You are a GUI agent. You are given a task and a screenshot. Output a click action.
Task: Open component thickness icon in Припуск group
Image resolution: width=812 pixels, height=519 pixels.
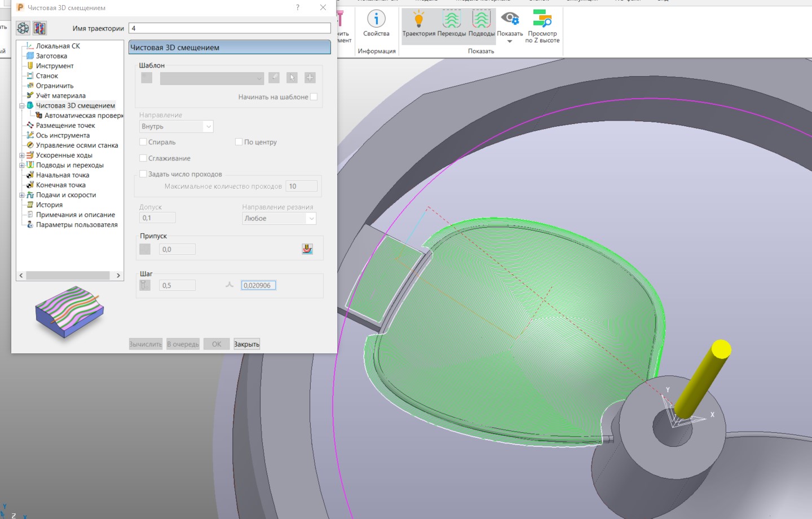307,249
